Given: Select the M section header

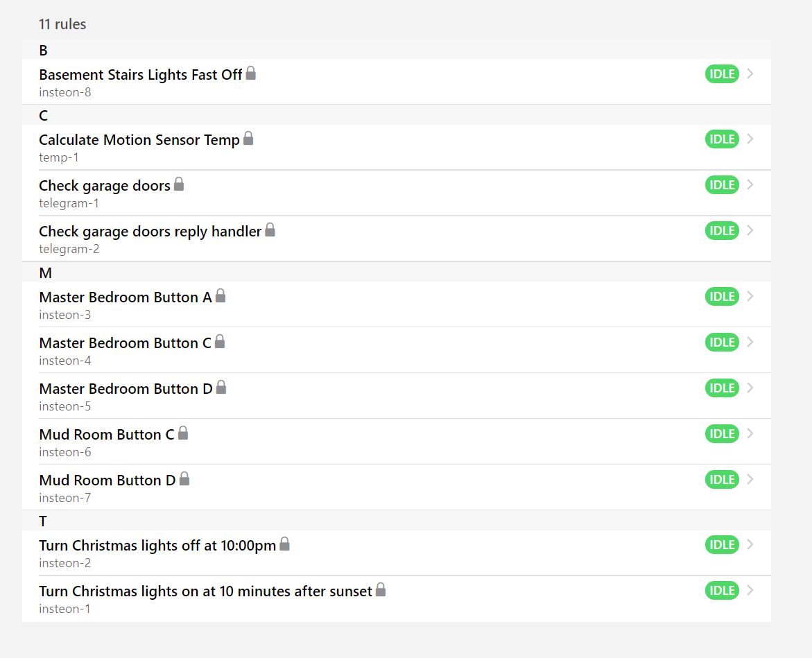Looking at the screenshot, I should [x=45, y=273].
